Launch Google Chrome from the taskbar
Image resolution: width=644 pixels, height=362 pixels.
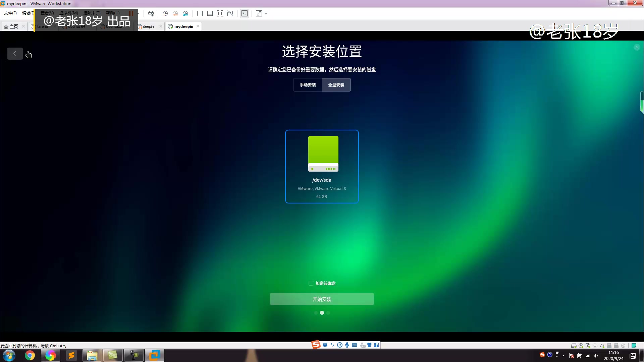click(30, 355)
